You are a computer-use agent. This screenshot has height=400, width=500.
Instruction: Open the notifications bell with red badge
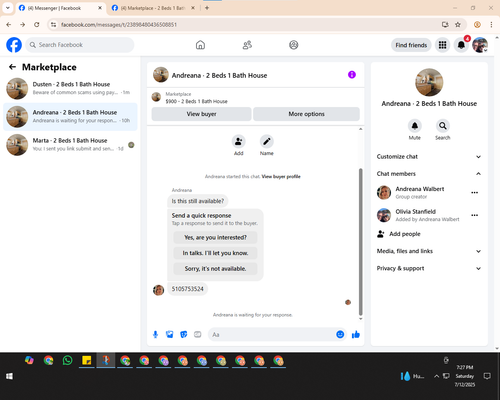pos(461,45)
